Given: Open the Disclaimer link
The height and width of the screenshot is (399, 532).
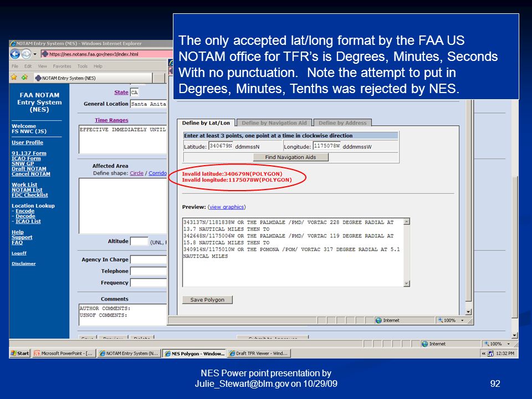Looking at the screenshot, I should (24, 264).
